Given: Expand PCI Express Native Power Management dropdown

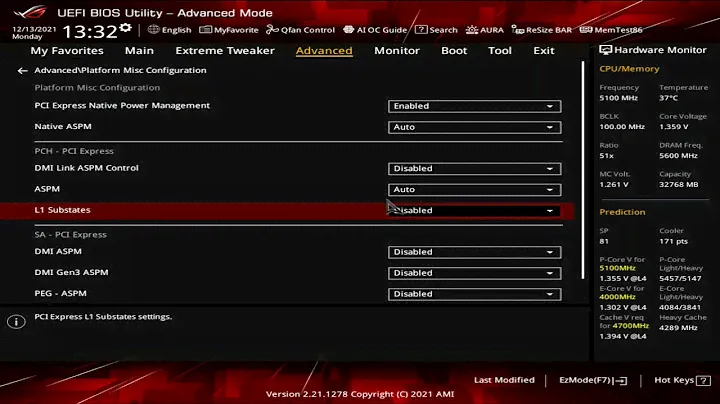Looking at the screenshot, I should 474,106.
